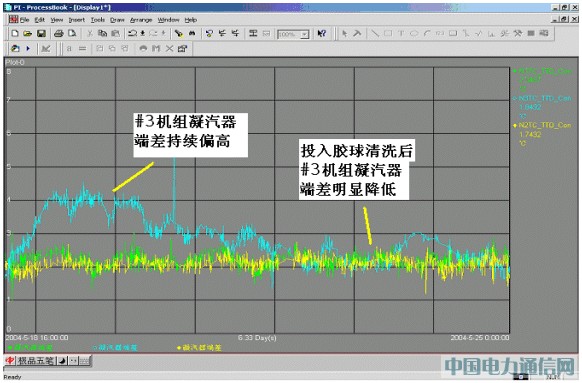Save the display with floppy icon

coord(41,33)
